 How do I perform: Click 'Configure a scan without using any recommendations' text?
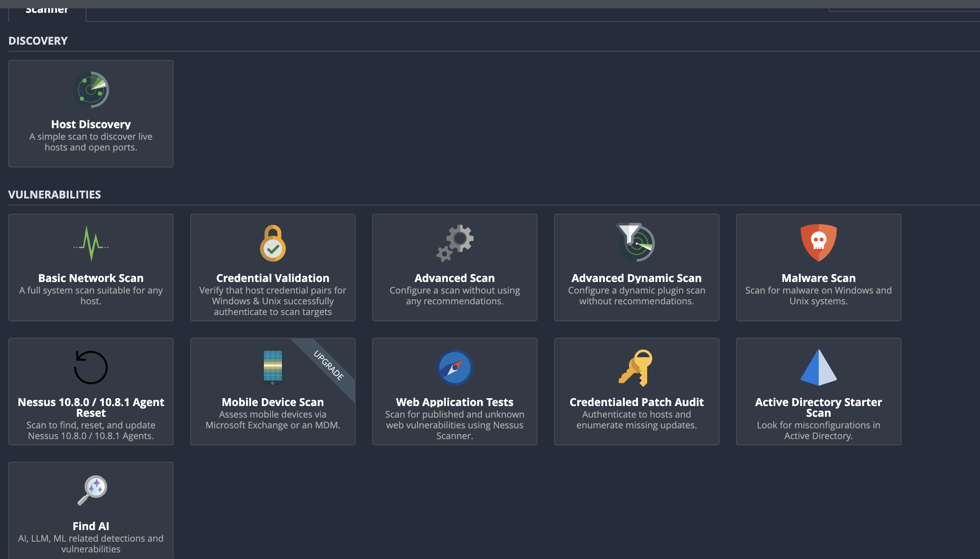(455, 296)
